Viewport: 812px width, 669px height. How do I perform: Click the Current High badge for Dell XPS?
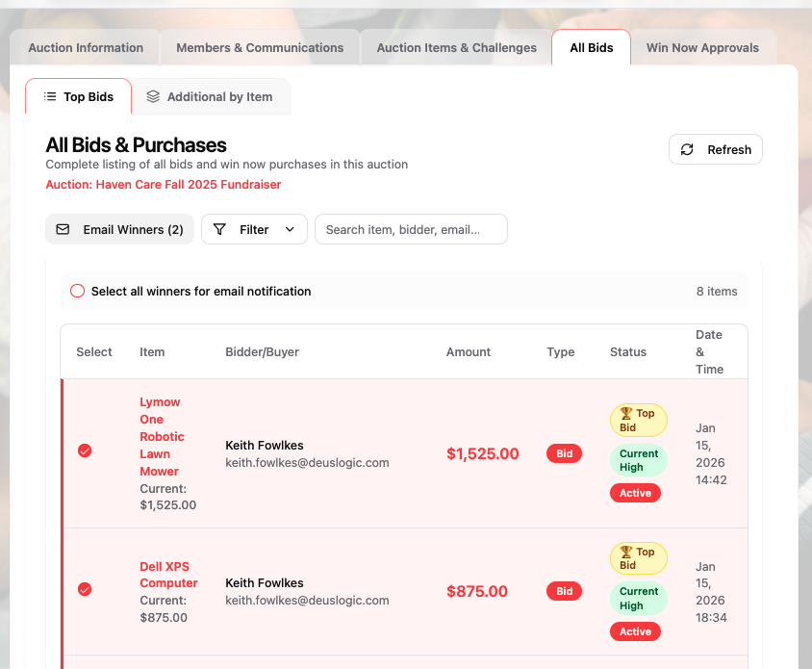click(x=638, y=599)
